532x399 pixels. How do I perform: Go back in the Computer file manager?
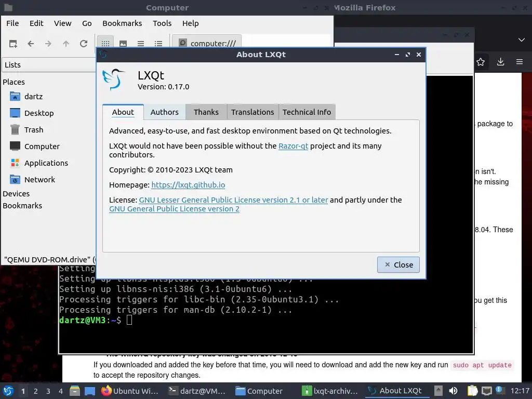[x=31, y=44]
